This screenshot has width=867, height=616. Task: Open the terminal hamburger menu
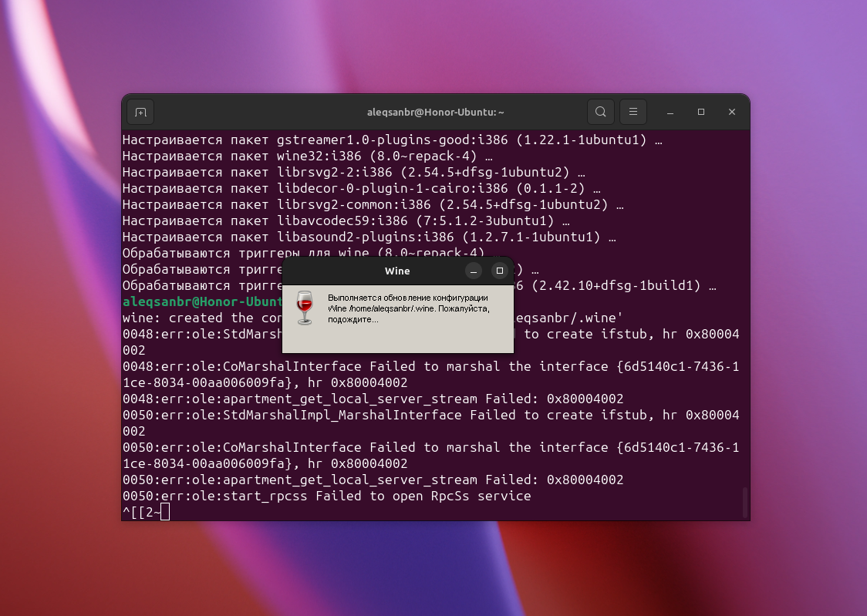(x=633, y=112)
